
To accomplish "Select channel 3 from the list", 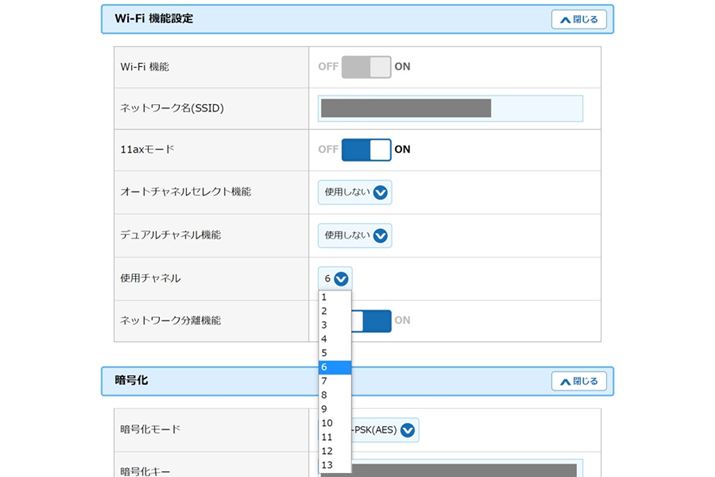I will pyautogui.click(x=334, y=325).
